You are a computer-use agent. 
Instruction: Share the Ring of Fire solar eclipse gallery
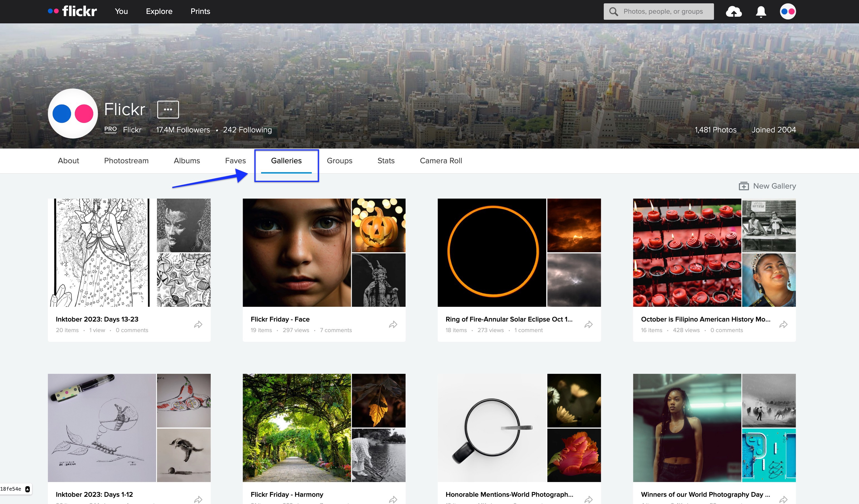coord(588,325)
